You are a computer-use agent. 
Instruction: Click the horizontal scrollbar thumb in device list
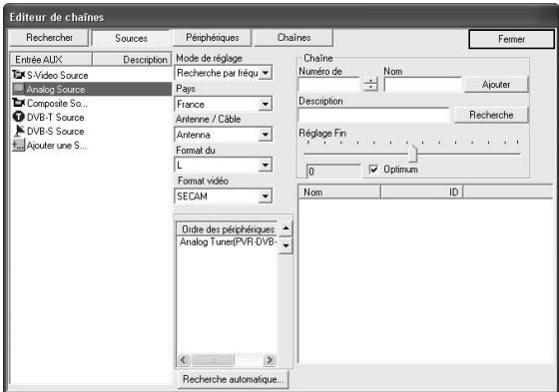213,360
